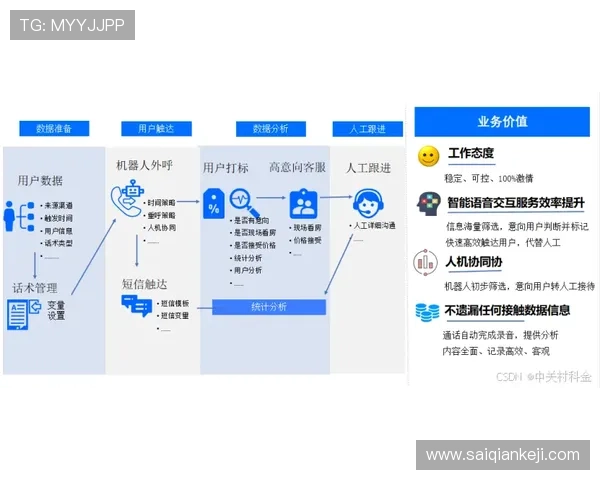Click the 变量设置 label
The height and width of the screenshot is (480, 600).
coord(56,310)
